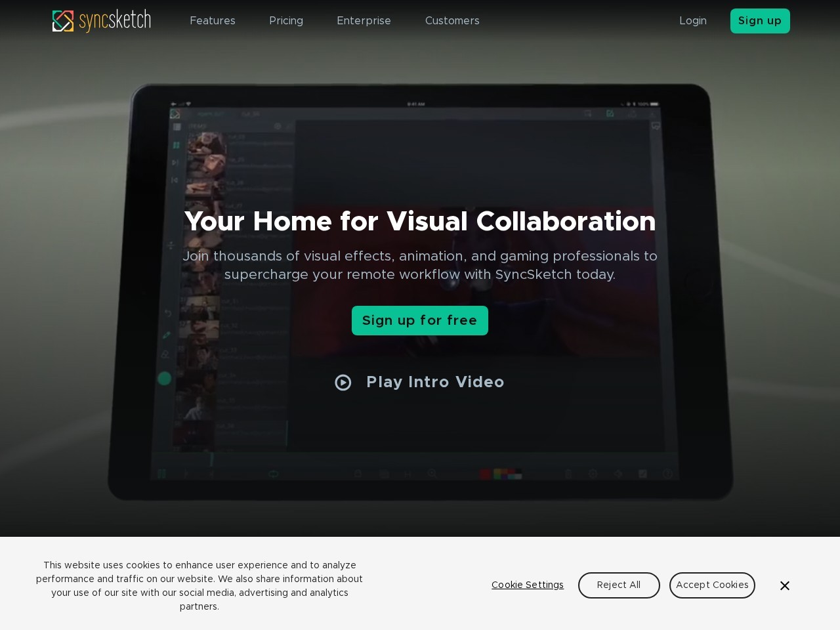Viewport: 840px width, 630px height.
Task: Click the play circle icon for intro video
Action: pyautogui.click(x=343, y=383)
